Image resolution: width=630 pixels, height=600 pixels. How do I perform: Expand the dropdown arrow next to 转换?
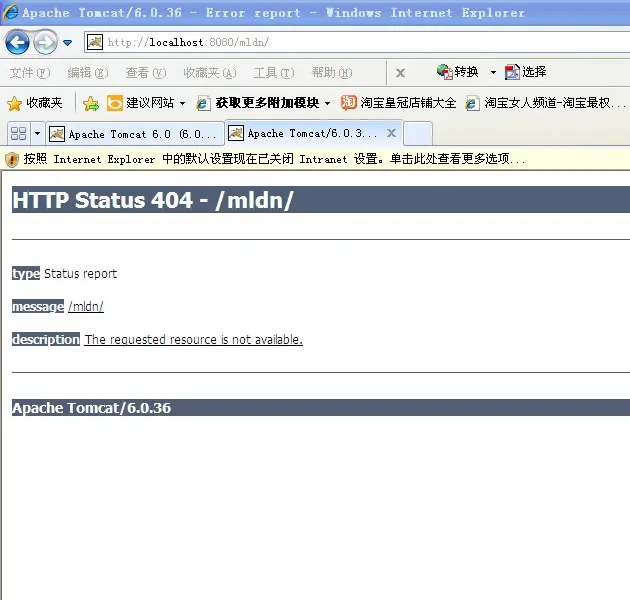click(493, 72)
